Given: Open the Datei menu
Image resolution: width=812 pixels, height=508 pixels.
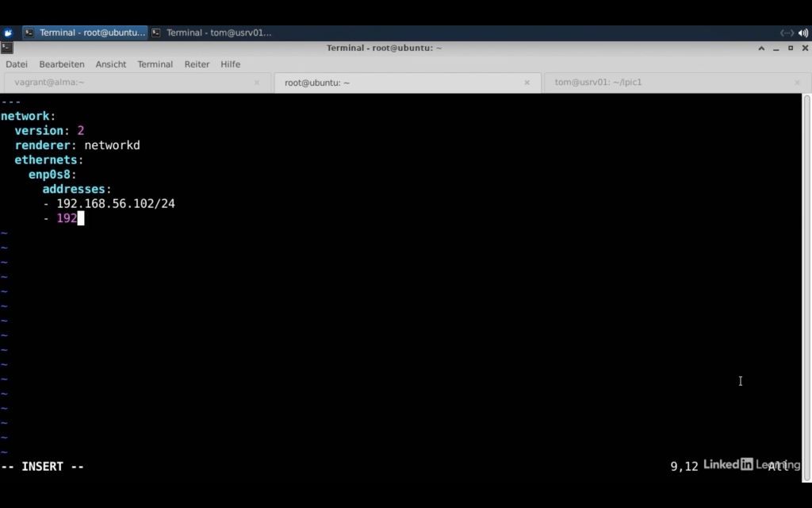Looking at the screenshot, I should 17,64.
